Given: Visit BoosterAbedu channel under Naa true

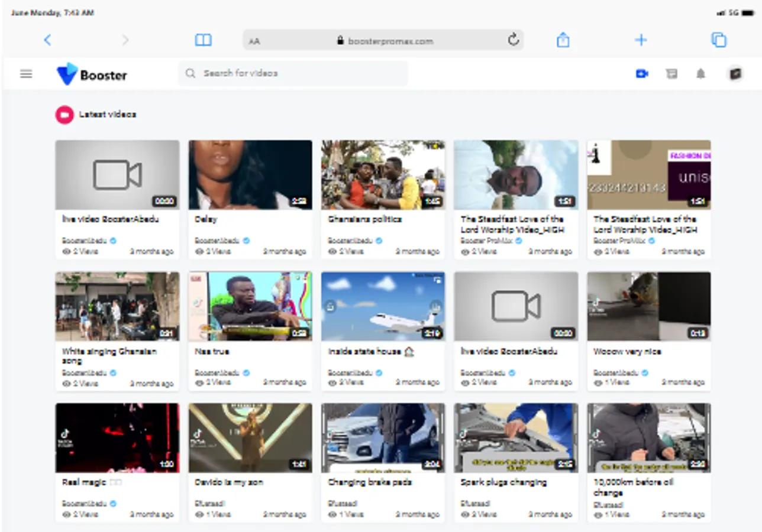Looking at the screenshot, I should click(x=217, y=373).
